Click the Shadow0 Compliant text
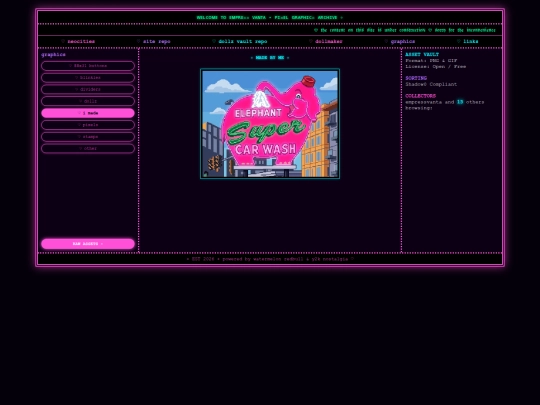The image size is (540, 405). point(431,84)
